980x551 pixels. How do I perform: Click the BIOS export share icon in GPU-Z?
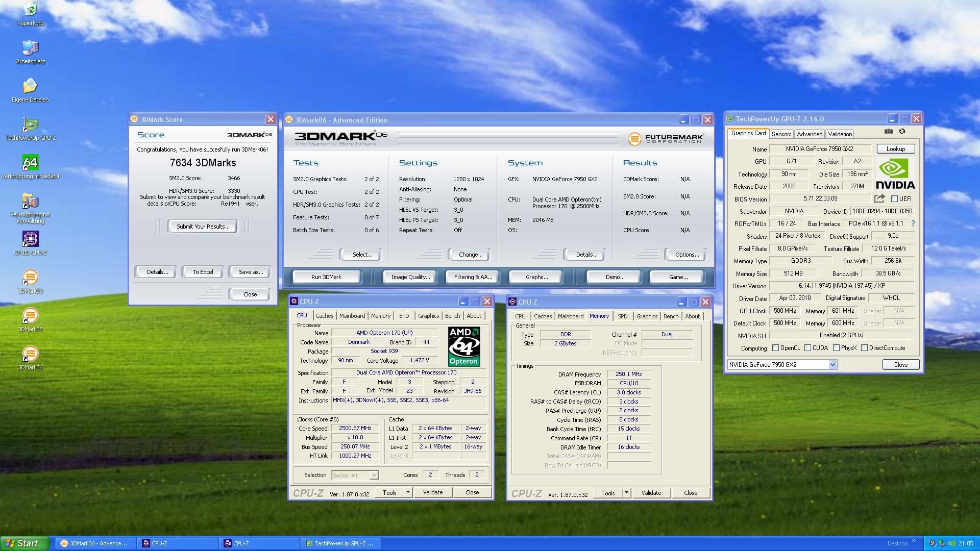pyautogui.click(x=879, y=198)
